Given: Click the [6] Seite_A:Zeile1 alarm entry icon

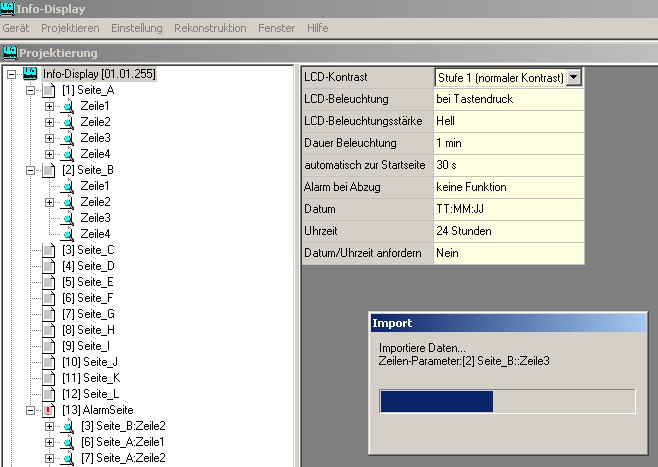Looking at the screenshot, I should click(x=67, y=442).
